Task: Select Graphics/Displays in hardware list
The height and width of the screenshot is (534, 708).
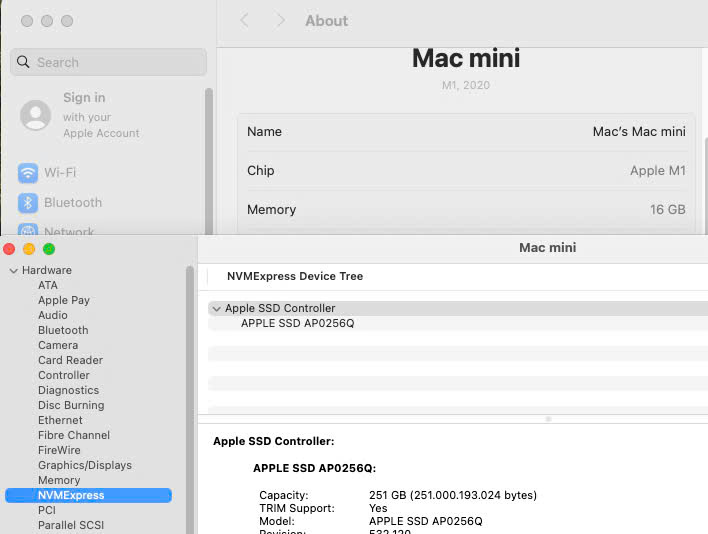Action: pos(84,465)
